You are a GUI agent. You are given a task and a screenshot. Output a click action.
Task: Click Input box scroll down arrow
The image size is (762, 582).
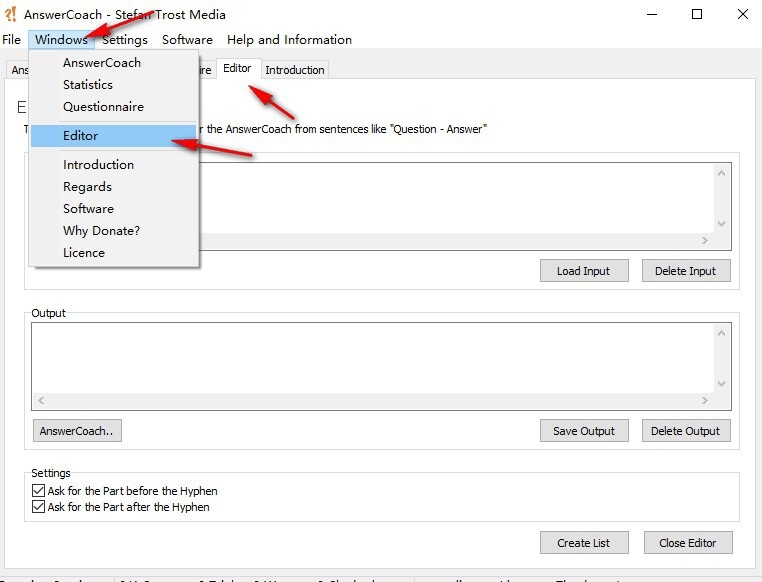(722, 224)
